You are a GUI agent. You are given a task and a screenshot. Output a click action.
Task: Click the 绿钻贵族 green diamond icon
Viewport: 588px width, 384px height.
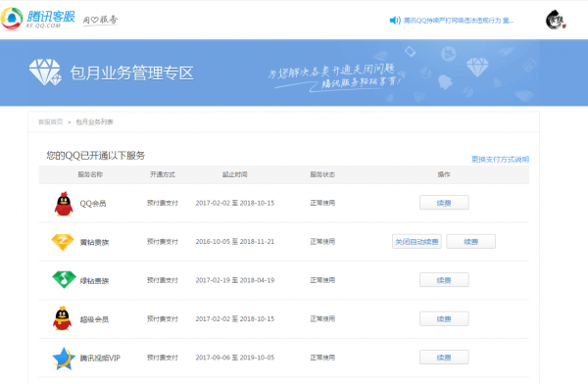tap(64, 280)
